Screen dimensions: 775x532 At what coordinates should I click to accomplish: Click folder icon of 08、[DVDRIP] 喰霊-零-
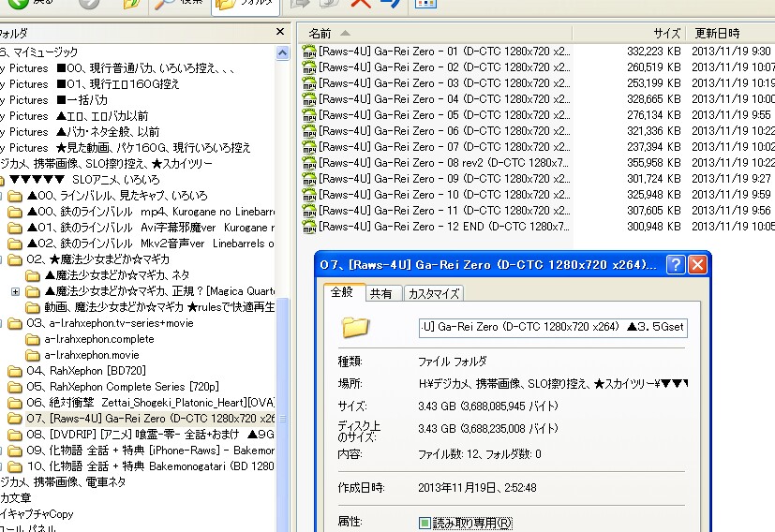[15, 435]
